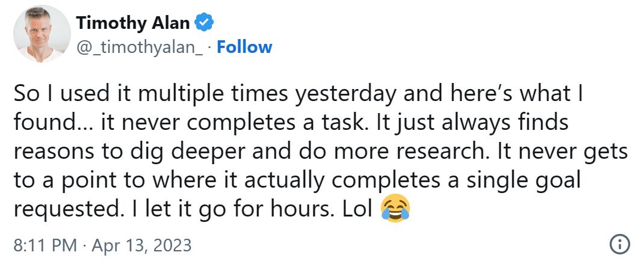This screenshot has width=644, height=264.
Task: Click the blue verified badge beside Timothy Alan
Action: 203,23
